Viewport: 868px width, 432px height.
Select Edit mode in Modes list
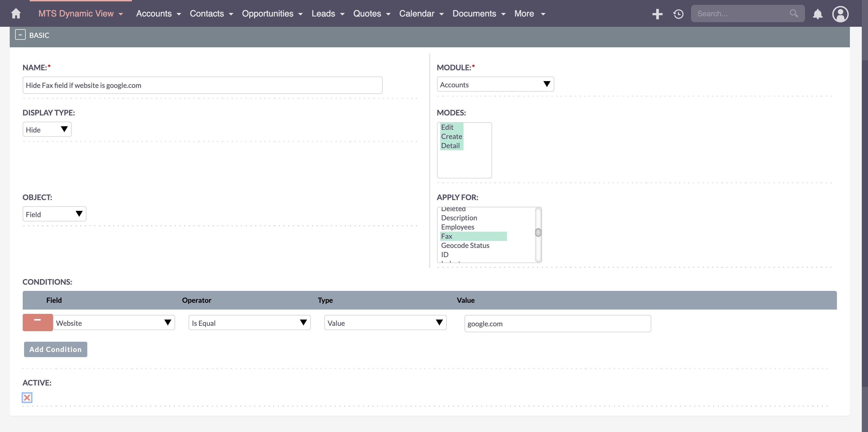point(447,127)
